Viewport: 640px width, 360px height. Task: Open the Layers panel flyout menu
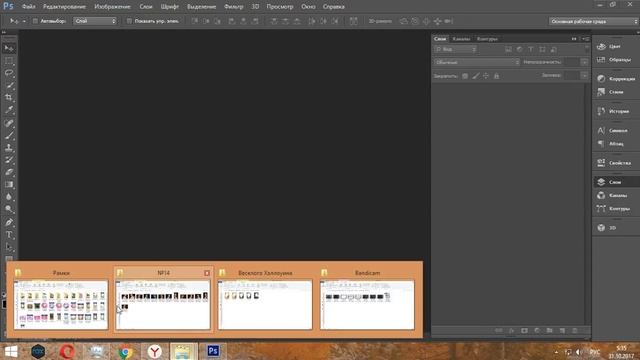coord(585,39)
